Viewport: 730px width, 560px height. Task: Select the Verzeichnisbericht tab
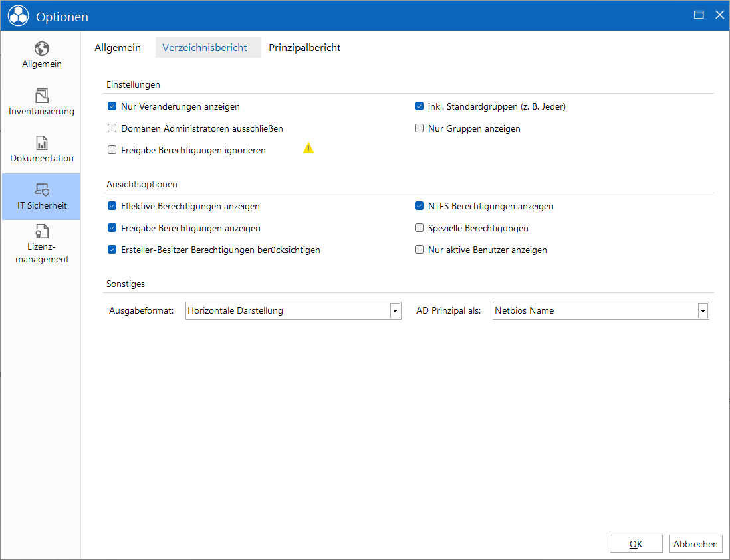[x=208, y=47]
